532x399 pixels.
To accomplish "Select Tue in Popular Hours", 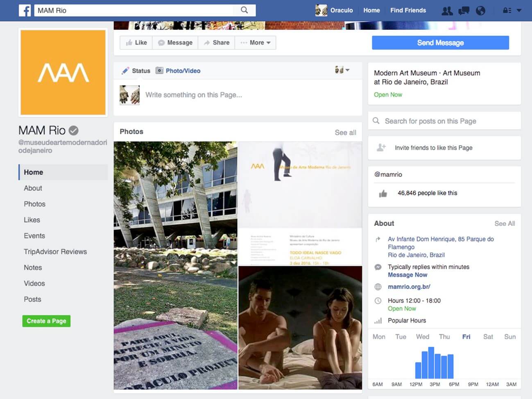I will (401, 337).
